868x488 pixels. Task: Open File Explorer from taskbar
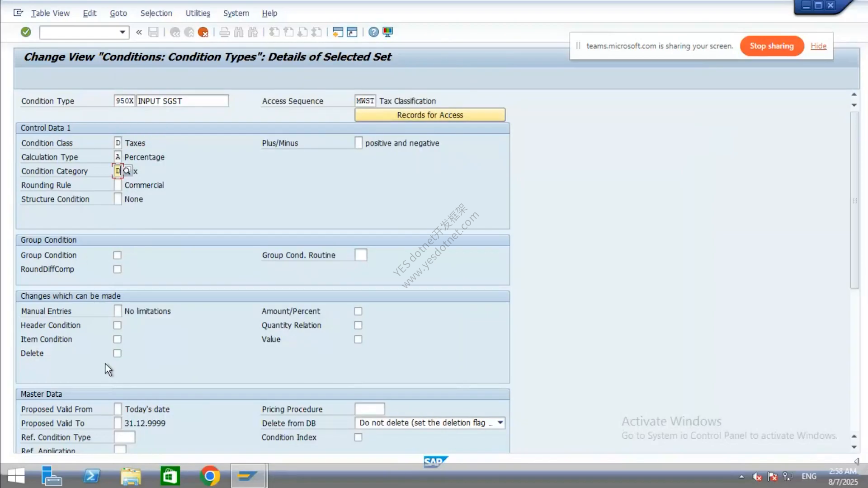[131, 476]
